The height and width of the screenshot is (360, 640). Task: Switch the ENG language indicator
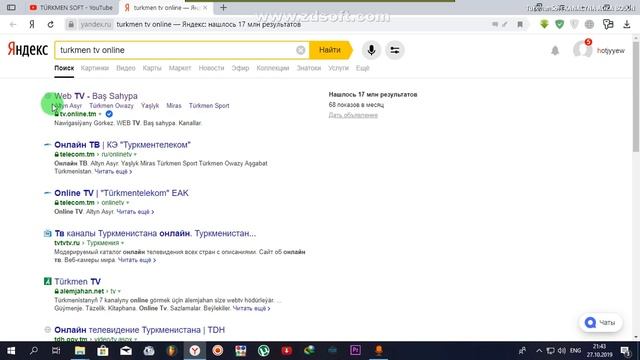(x=576, y=351)
